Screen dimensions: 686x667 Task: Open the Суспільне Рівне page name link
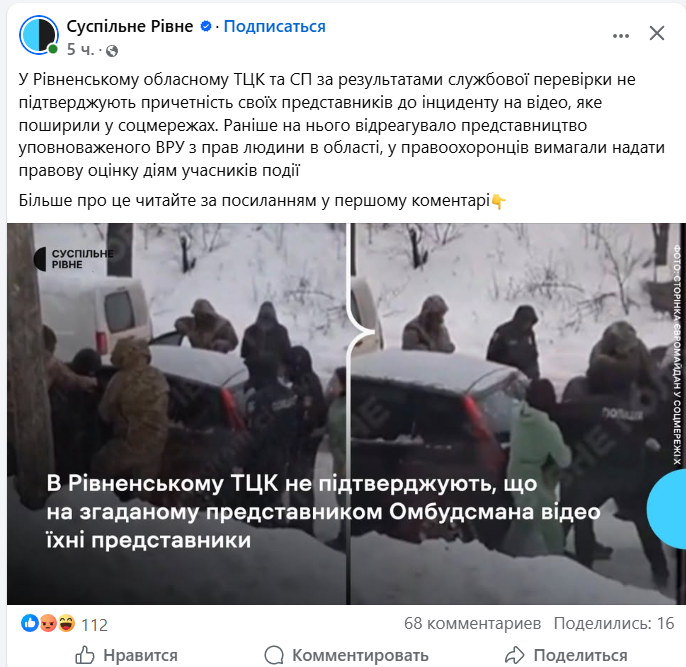[x=130, y=26]
